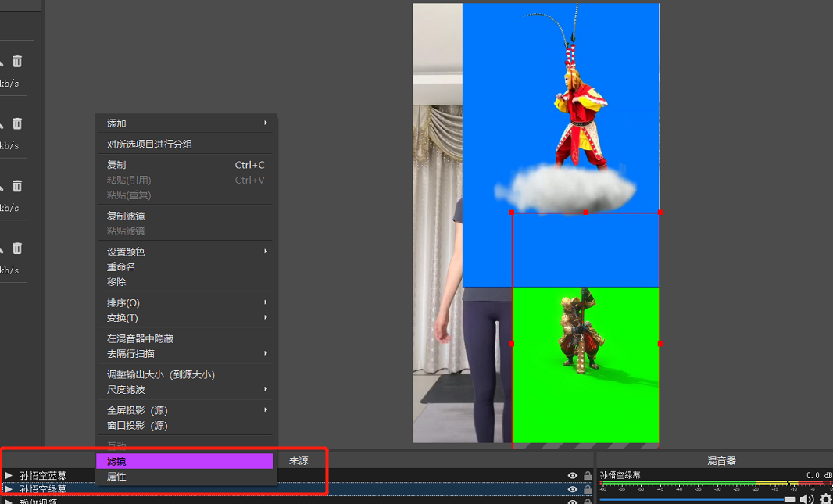Choose 复制滤镜 to copy filters
The width and height of the screenshot is (833, 504).
[x=185, y=216]
